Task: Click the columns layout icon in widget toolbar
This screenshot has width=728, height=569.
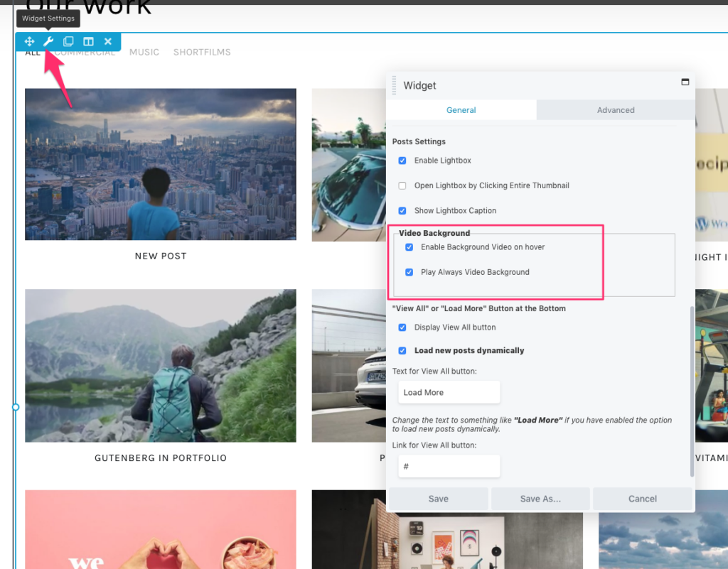Action: tap(88, 42)
